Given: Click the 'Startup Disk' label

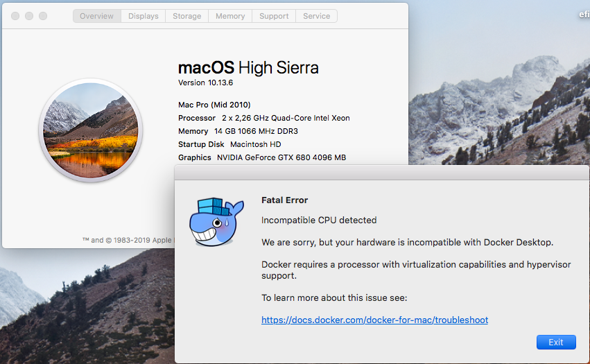Looking at the screenshot, I should click(201, 144).
